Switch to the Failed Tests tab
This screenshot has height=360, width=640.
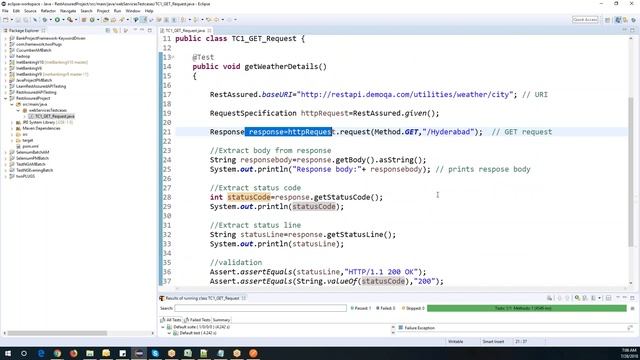pos(197,320)
